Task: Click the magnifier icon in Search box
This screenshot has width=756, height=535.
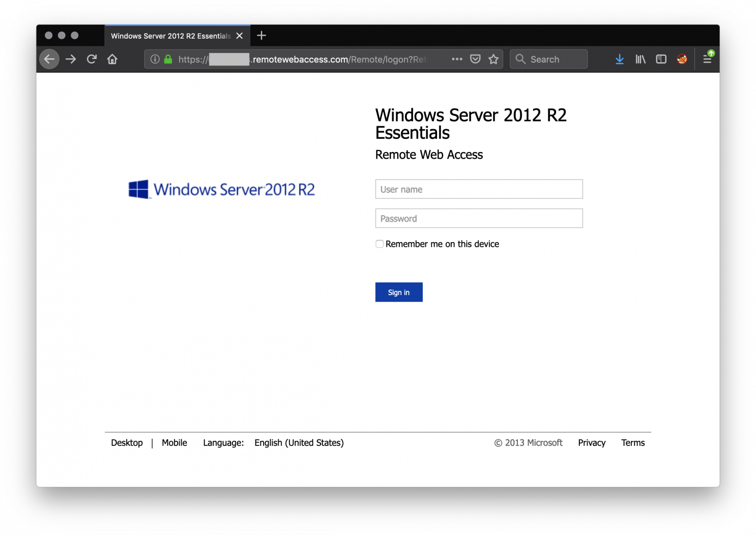Action: (520, 59)
